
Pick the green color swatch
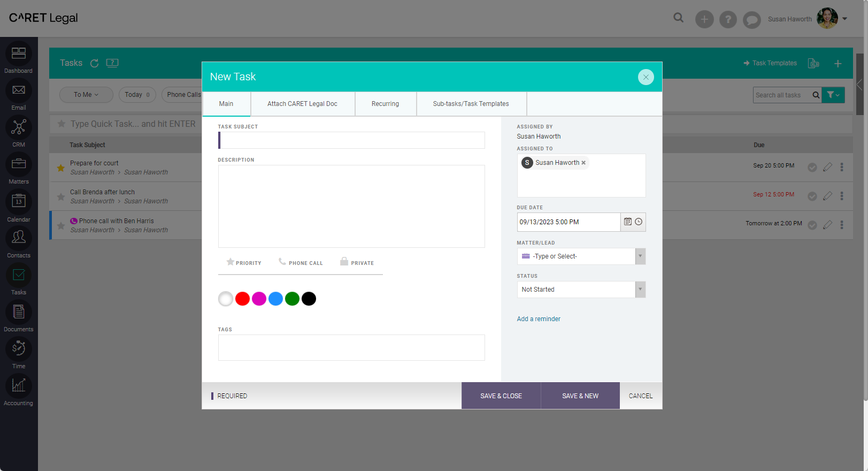click(x=292, y=299)
